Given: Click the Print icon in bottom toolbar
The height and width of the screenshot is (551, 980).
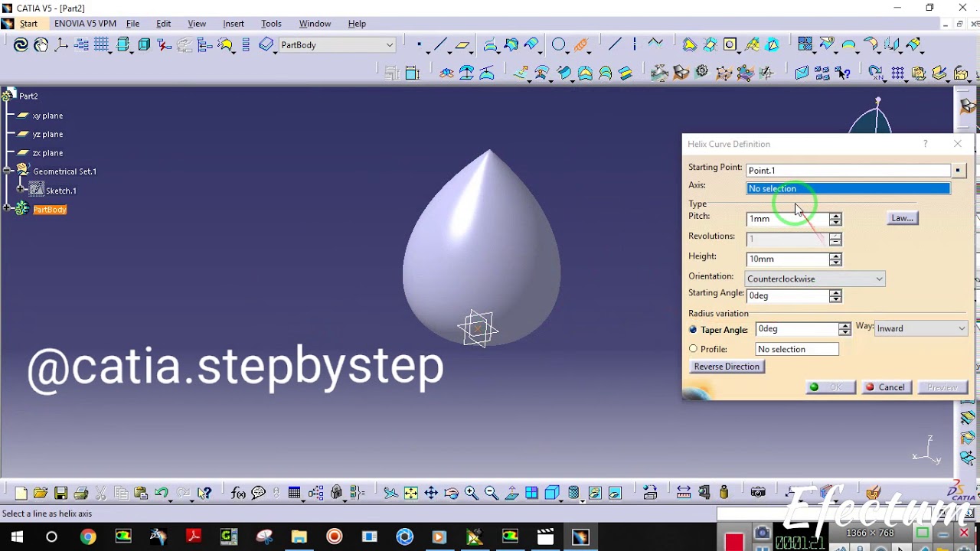Looking at the screenshot, I should coord(81,493).
